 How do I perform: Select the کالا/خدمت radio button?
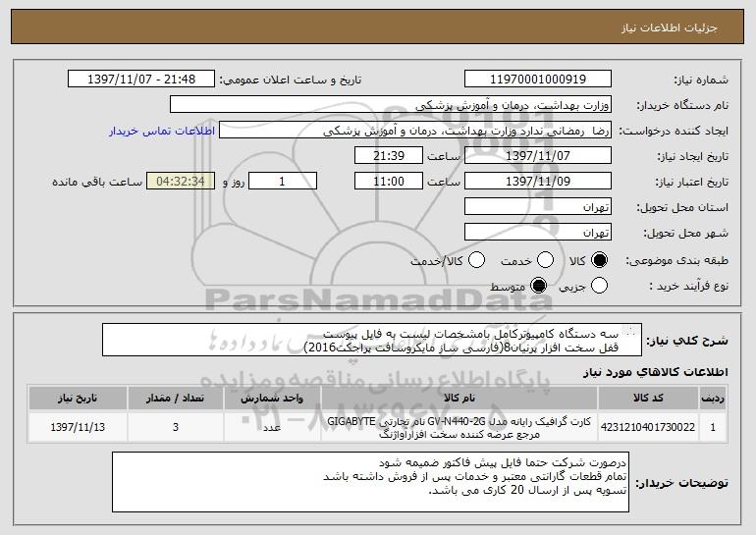tap(476, 260)
